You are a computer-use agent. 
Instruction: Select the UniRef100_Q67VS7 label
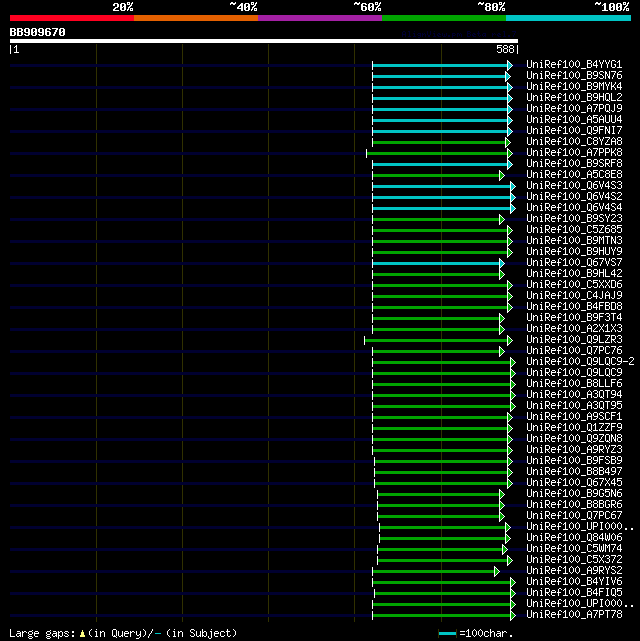(x=574, y=262)
